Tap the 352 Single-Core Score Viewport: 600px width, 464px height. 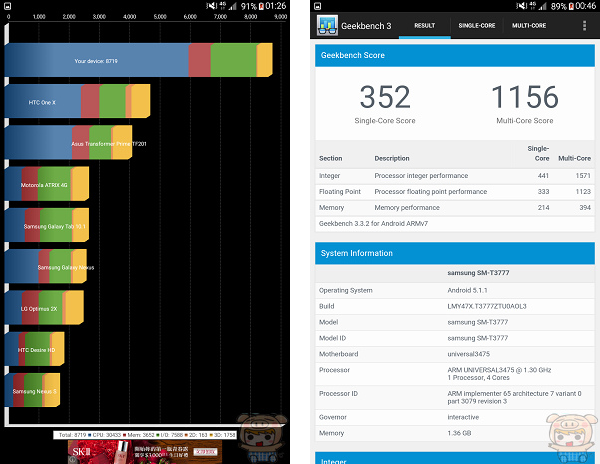pyautogui.click(x=385, y=97)
